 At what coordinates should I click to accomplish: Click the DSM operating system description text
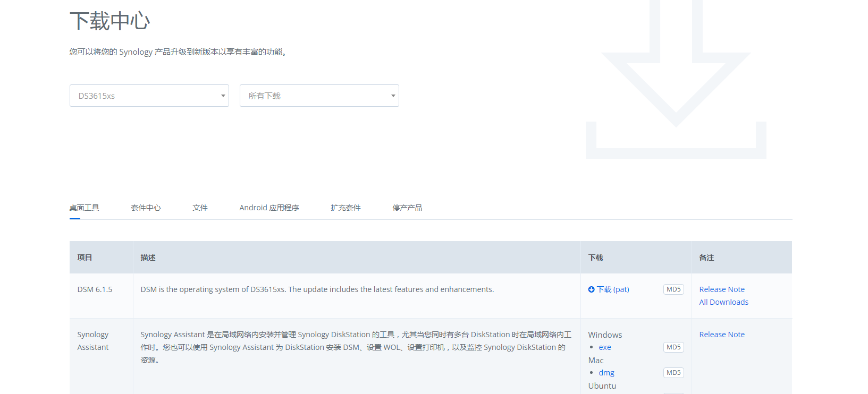pos(317,289)
